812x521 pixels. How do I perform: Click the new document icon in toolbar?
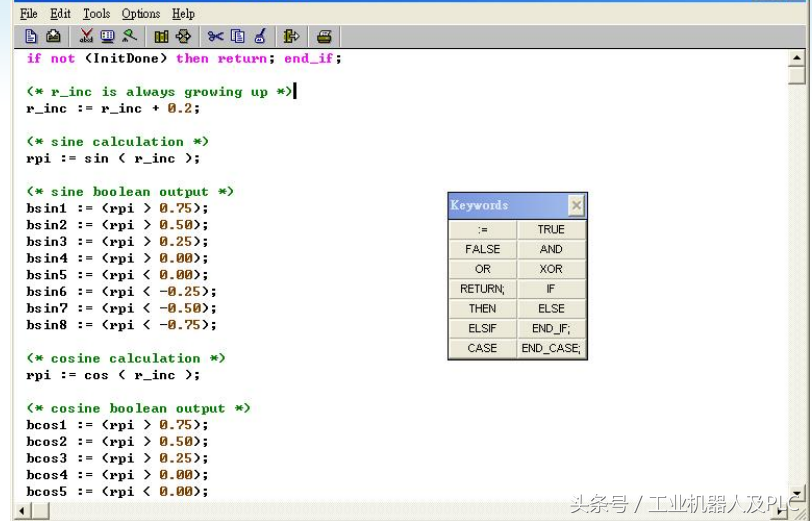30,36
